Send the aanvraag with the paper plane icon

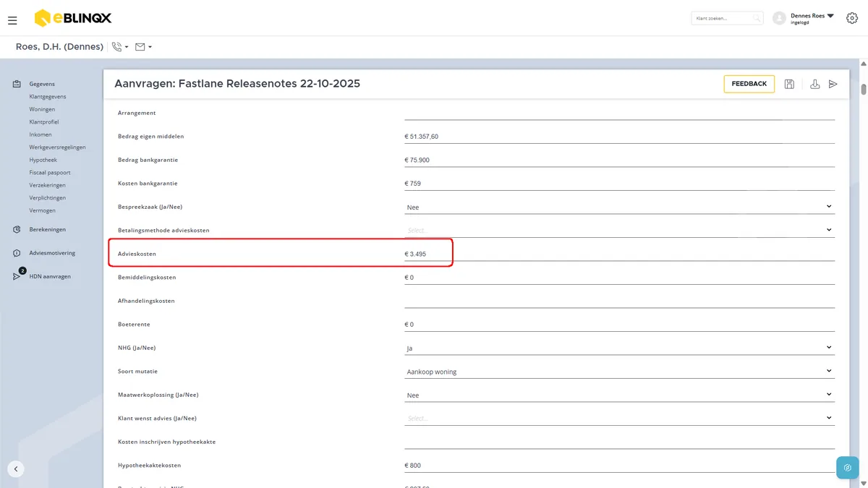click(833, 84)
